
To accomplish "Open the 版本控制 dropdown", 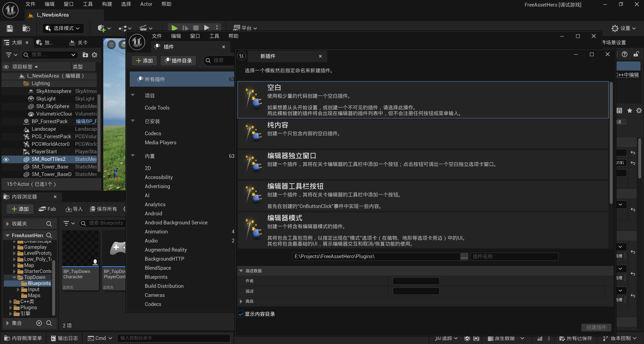I will coord(620,338).
